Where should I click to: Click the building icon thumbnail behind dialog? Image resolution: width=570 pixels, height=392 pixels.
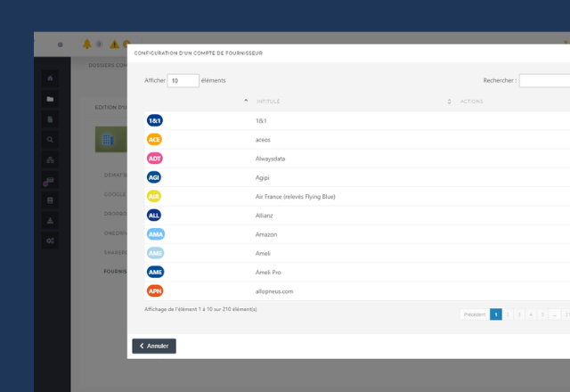(110, 139)
